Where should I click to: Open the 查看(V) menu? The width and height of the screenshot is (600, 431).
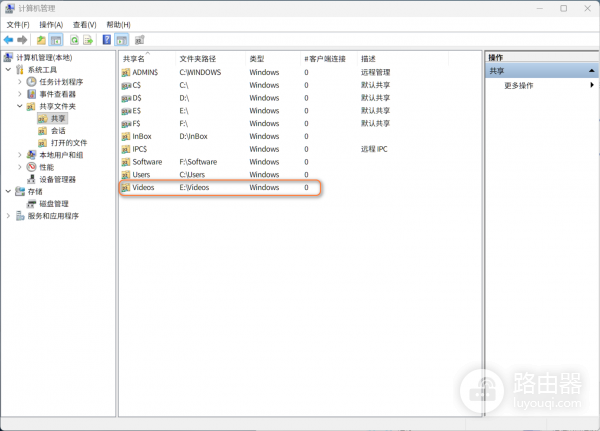[85, 25]
